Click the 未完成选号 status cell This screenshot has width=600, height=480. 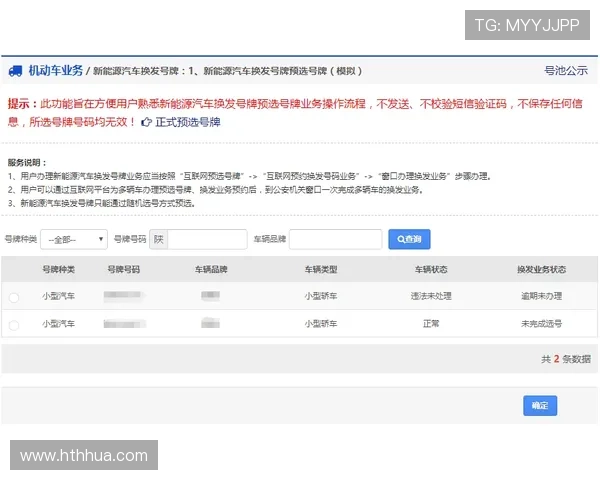[541, 324]
